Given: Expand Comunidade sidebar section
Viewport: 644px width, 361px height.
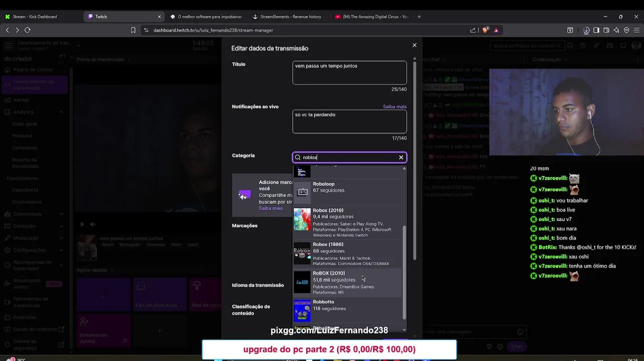Looking at the screenshot, I should pos(61,214).
